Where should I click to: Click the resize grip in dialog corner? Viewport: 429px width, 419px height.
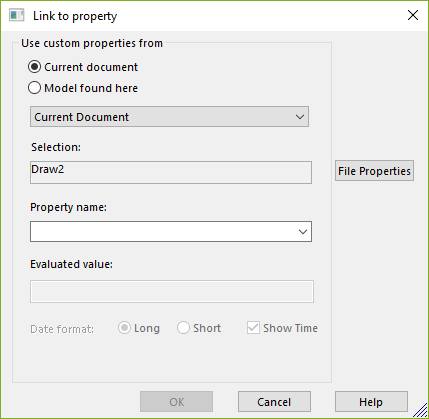(421, 411)
